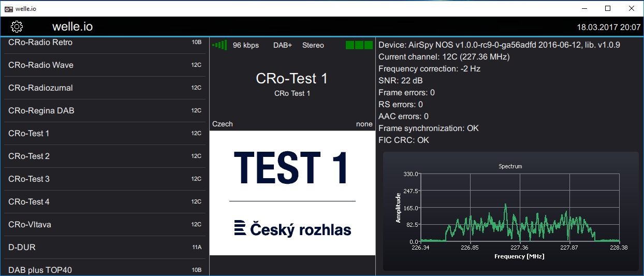
Task: Play CRo-Test 3 station
Action: [x=105, y=179]
